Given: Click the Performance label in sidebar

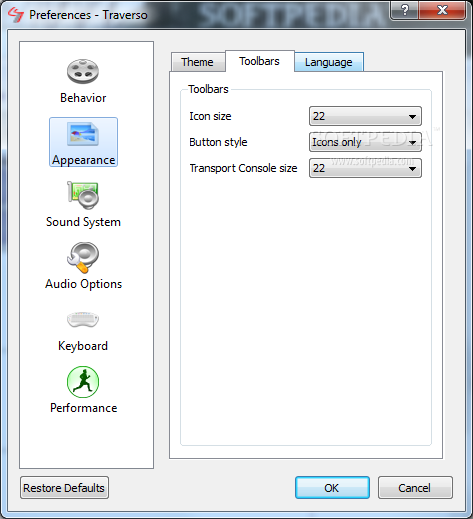Looking at the screenshot, I should tap(83, 408).
